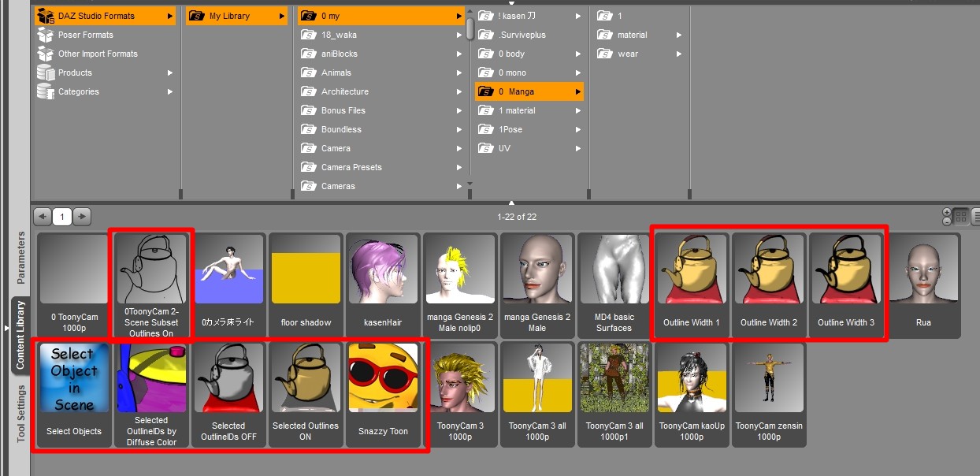Open the Camera Presets folder
Viewport: 980px width, 476px height.
pos(381,167)
